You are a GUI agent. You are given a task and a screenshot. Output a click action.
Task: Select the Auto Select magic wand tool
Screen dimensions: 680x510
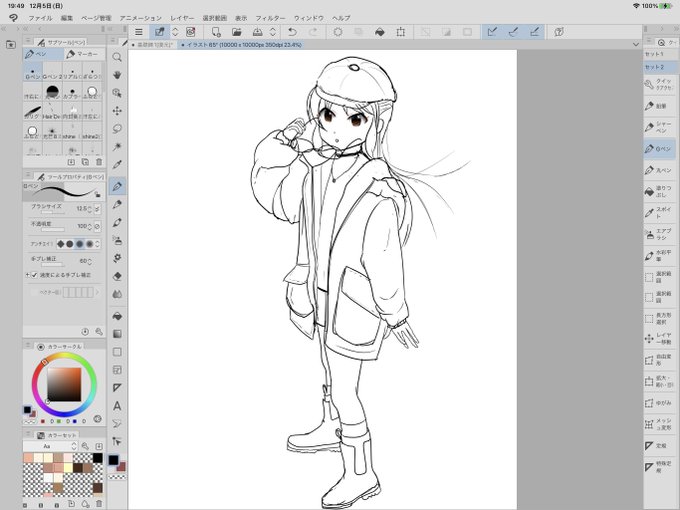pyautogui.click(x=117, y=147)
